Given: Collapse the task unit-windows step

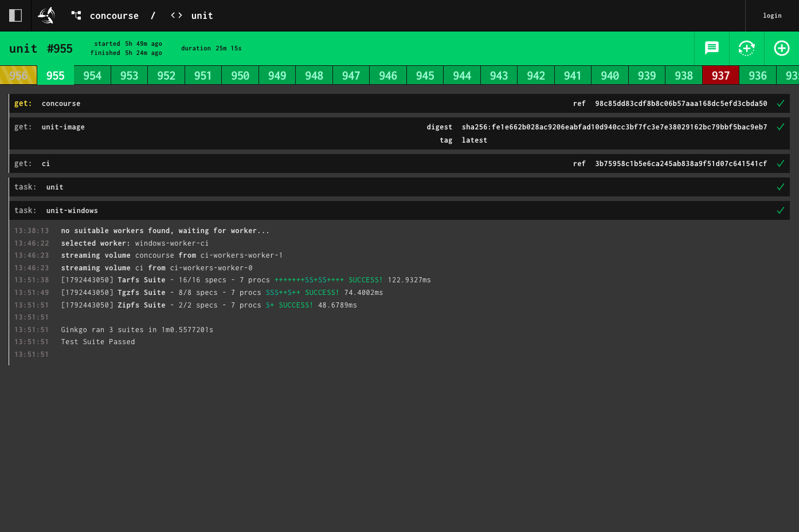Looking at the screenshot, I should 399,211.
